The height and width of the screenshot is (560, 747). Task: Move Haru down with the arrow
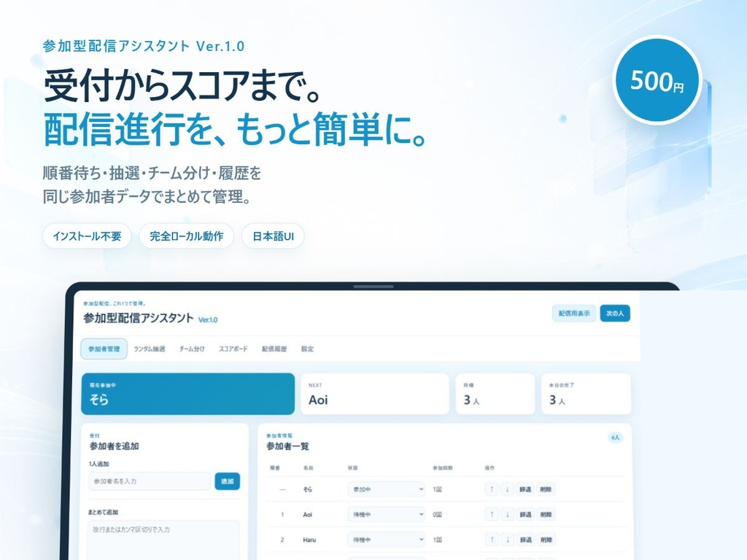click(x=508, y=540)
